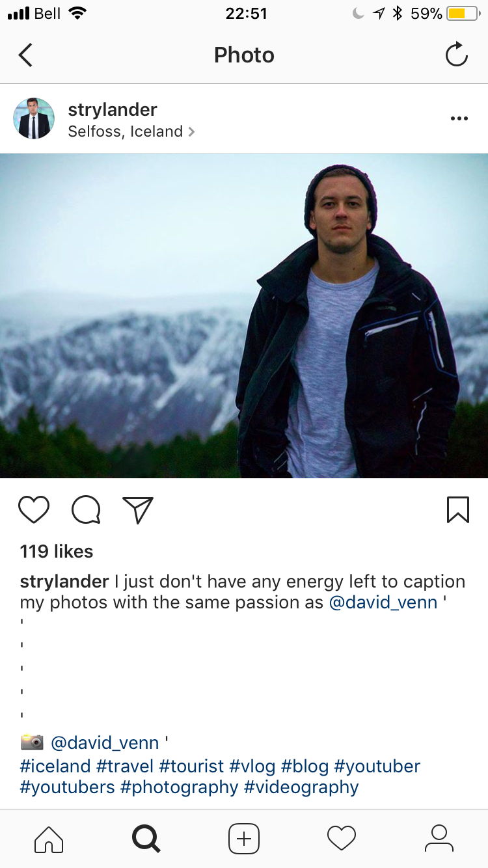This screenshot has height=868, width=488.
Task: Go to the Home tab
Action: (x=49, y=839)
